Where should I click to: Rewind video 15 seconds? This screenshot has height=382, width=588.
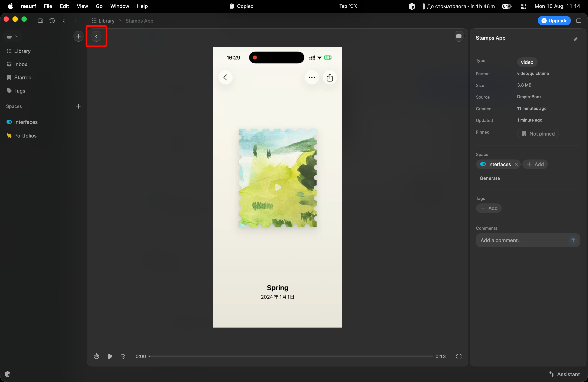point(97,356)
